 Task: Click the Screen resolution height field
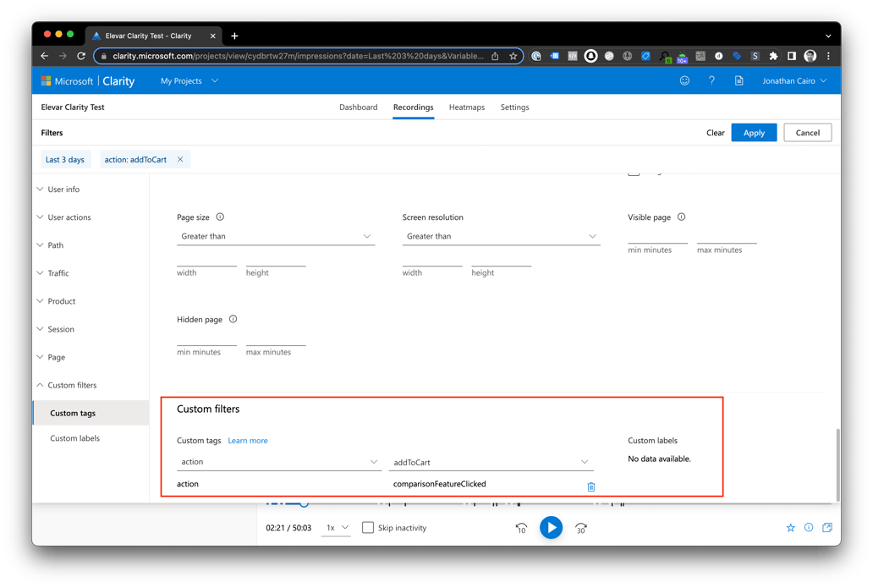[501, 261]
